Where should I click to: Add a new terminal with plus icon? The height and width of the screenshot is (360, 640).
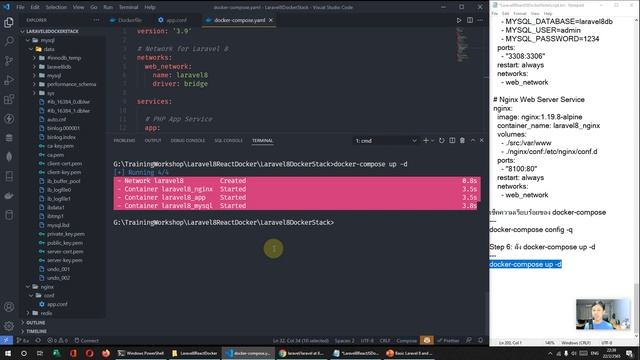coord(426,140)
